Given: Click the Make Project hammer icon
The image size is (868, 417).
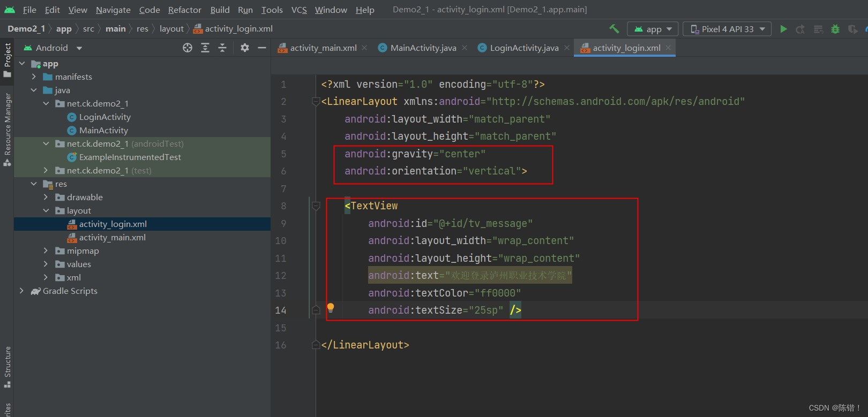Looking at the screenshot, I should click(614, 29).
